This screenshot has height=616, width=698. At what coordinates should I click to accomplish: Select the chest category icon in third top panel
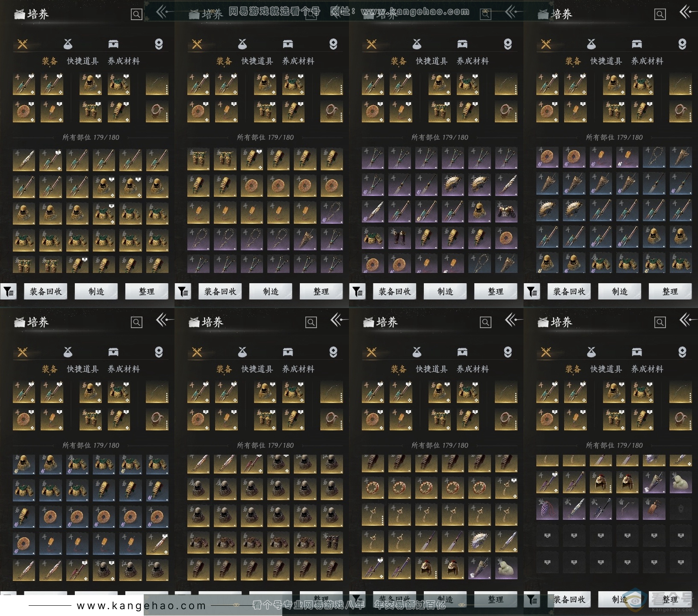pos(462,44)
